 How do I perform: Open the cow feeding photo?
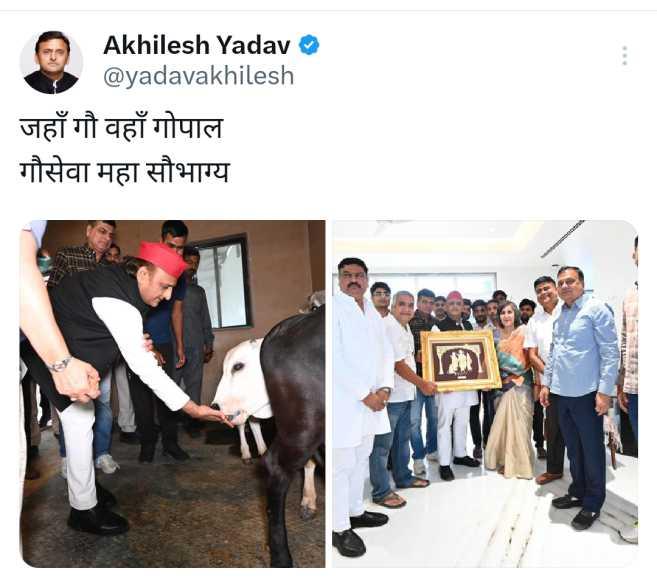[173, 394]
